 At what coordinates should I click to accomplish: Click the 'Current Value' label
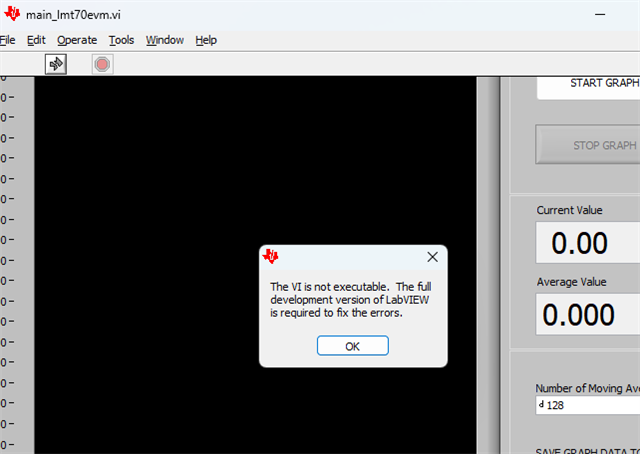[x=569, y=210]
